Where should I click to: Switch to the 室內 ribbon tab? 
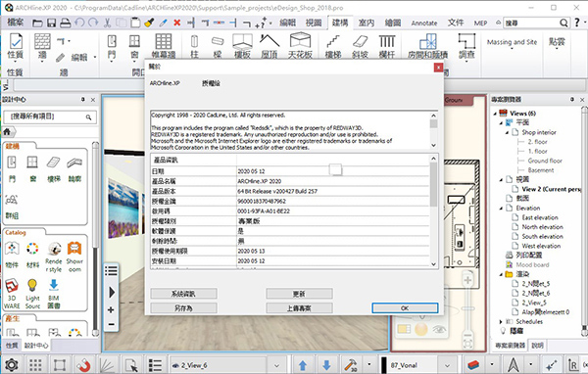[x=366, y=23]
